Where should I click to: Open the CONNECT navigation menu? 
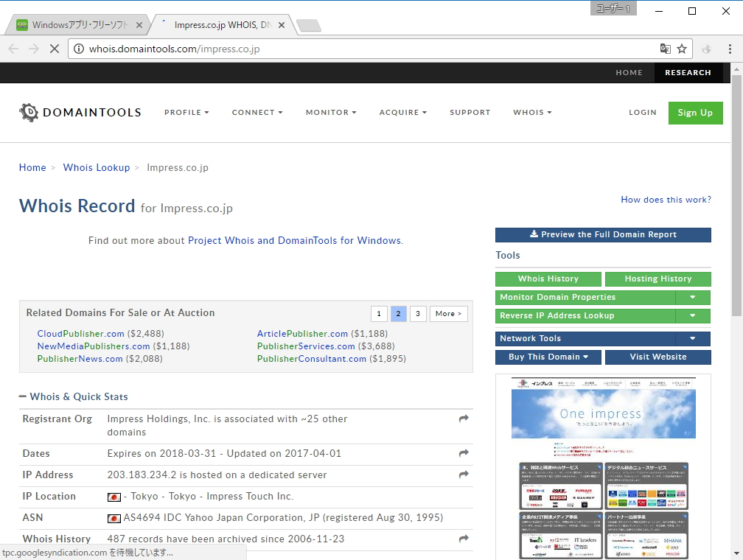(257, 112)
